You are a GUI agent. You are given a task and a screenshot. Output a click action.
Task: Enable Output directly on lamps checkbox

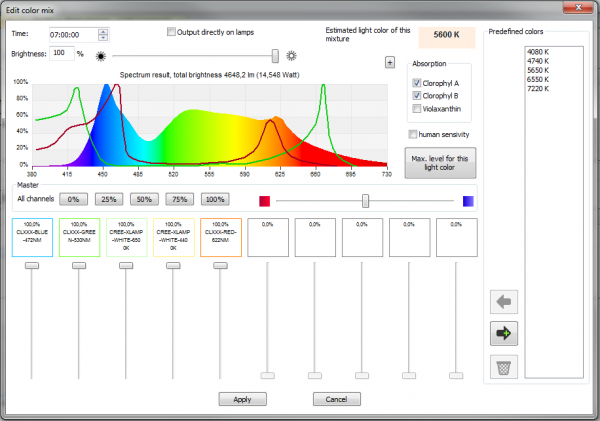[x=171, y=32]
